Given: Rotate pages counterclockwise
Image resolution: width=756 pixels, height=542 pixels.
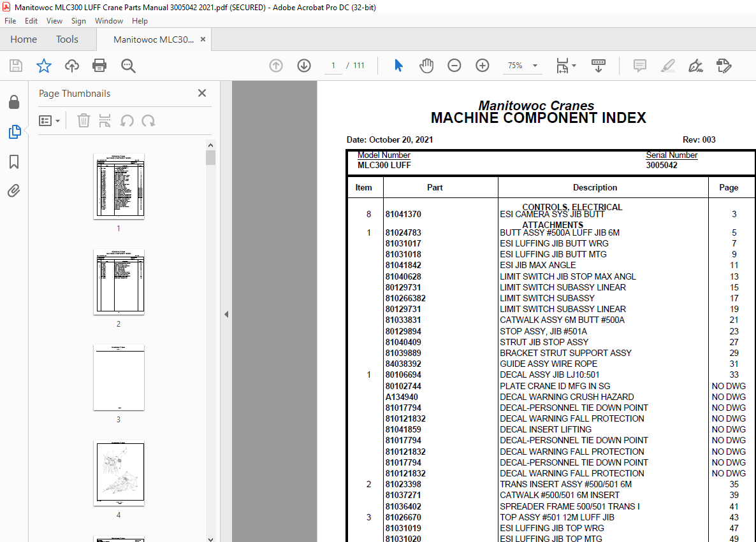Looking at the screenshot, I should 127,120.
